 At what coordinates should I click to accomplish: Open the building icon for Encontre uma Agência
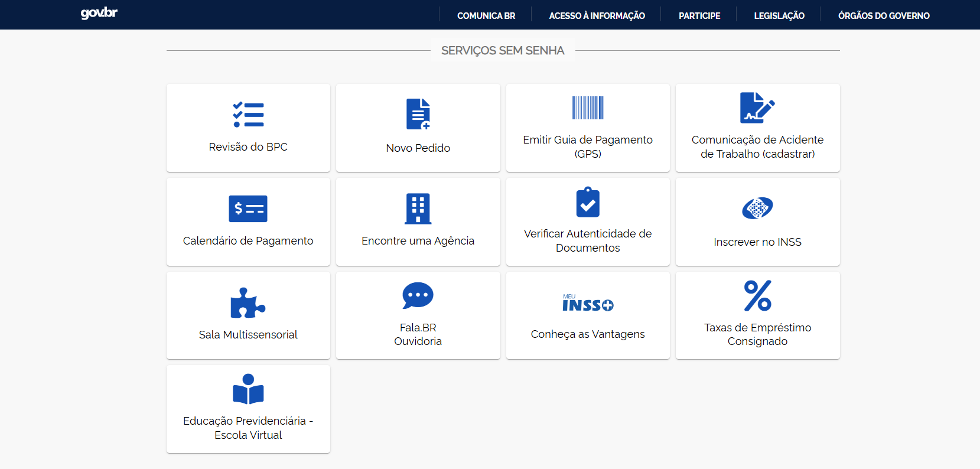(418, 209)
